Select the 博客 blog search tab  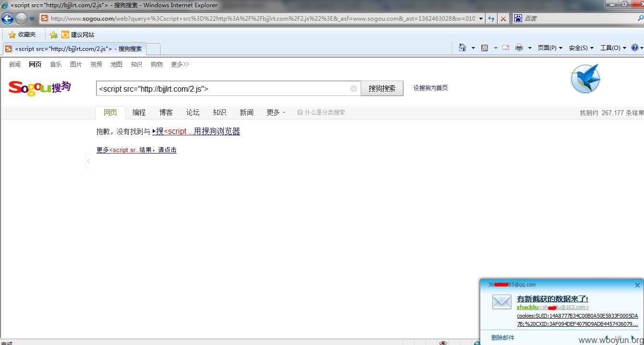click(x=166, y=112)
